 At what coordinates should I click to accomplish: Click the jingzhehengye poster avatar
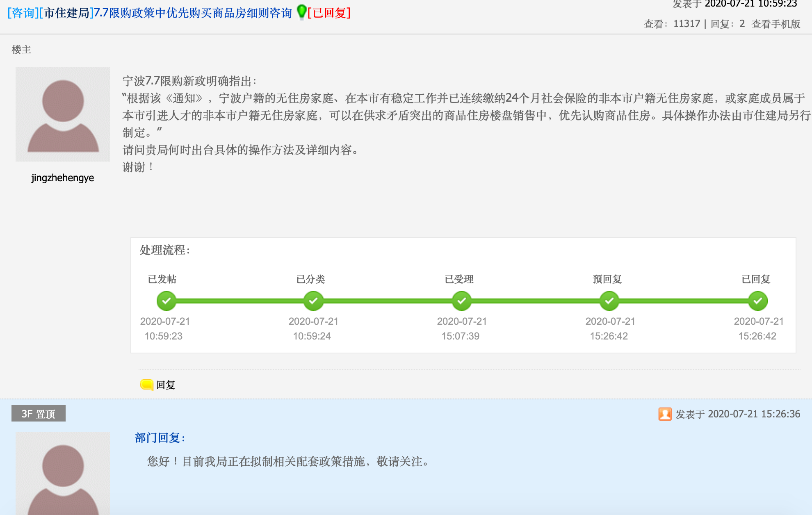coord(63,114)
